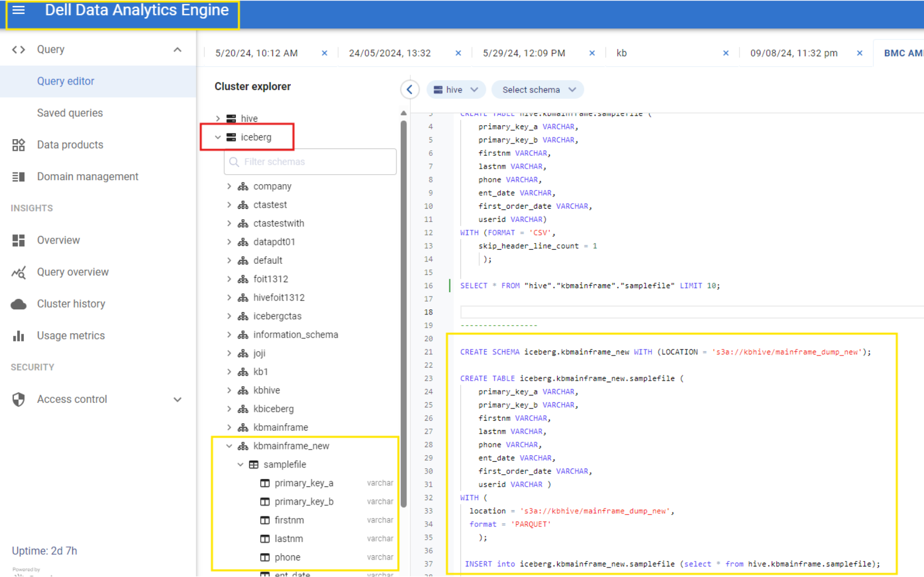
Task: Close the 09/08/24, 11:32 pm tab
Action: [x=860, y=53]
